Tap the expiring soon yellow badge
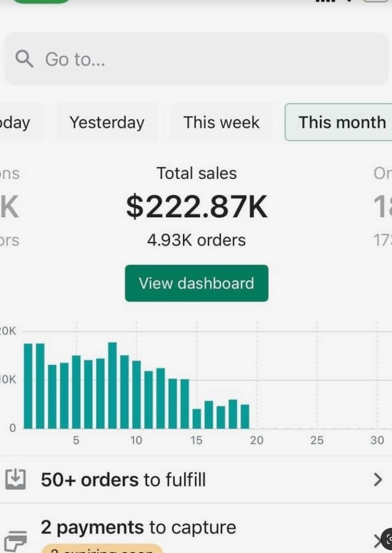The height and width of the screenshot is (553, 392). point(102,549)
